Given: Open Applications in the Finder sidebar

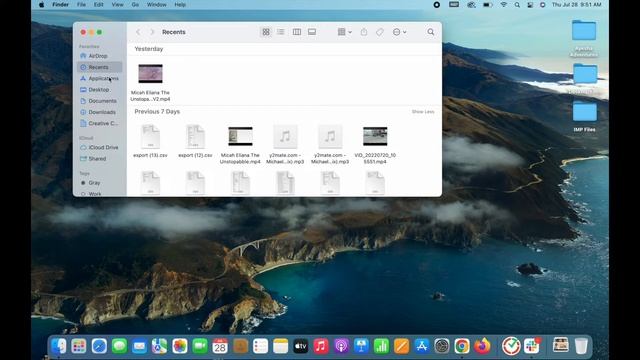Looking at the screenshot, I should pyautogui.click(x=99, y=78).
